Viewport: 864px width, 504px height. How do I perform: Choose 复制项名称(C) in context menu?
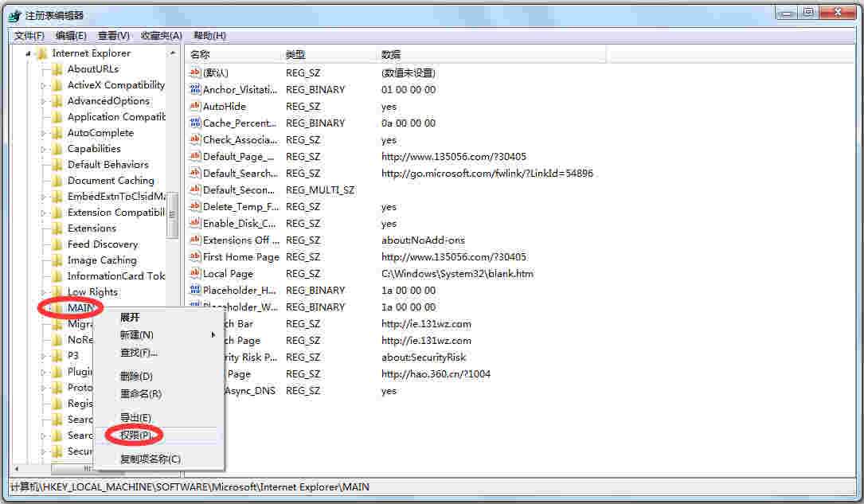[159, 459]
